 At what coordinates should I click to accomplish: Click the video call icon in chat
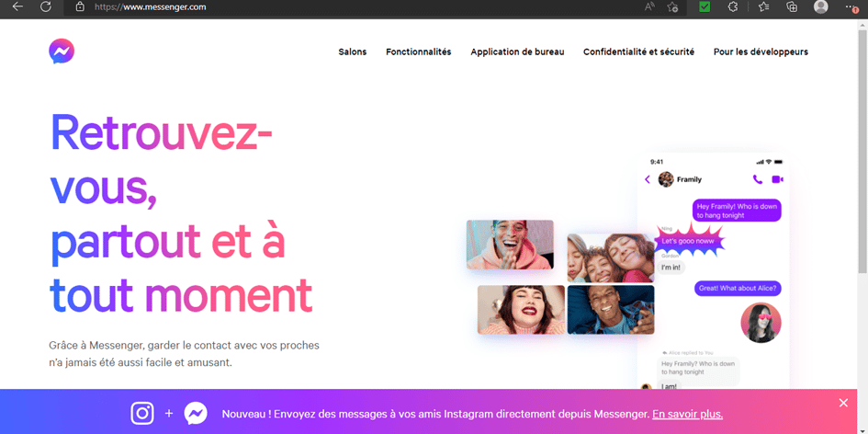[x=777, y=179]
